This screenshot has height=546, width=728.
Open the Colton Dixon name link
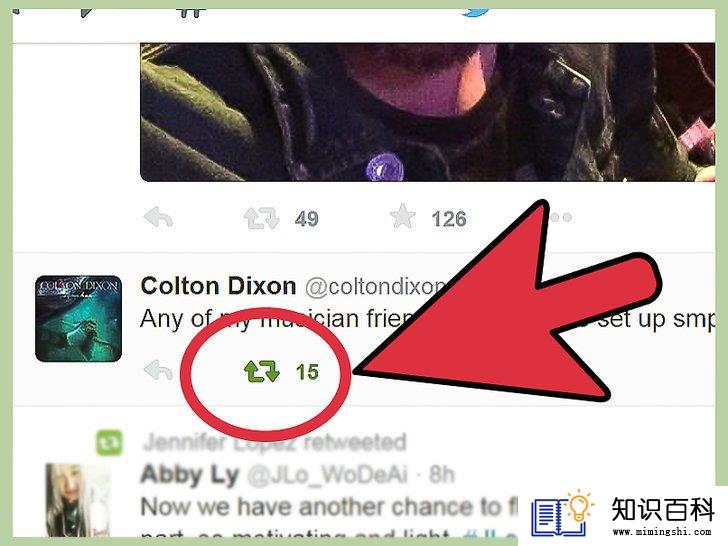[x=218, y=286]
